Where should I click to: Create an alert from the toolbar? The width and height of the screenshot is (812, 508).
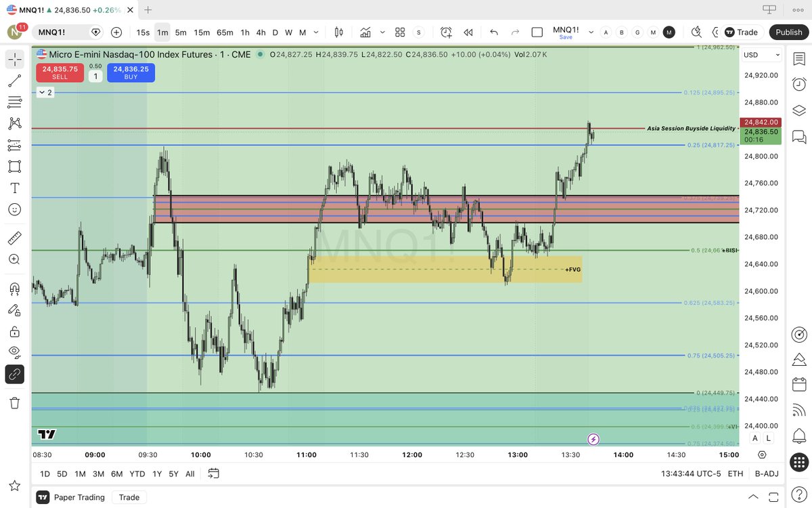446,32
